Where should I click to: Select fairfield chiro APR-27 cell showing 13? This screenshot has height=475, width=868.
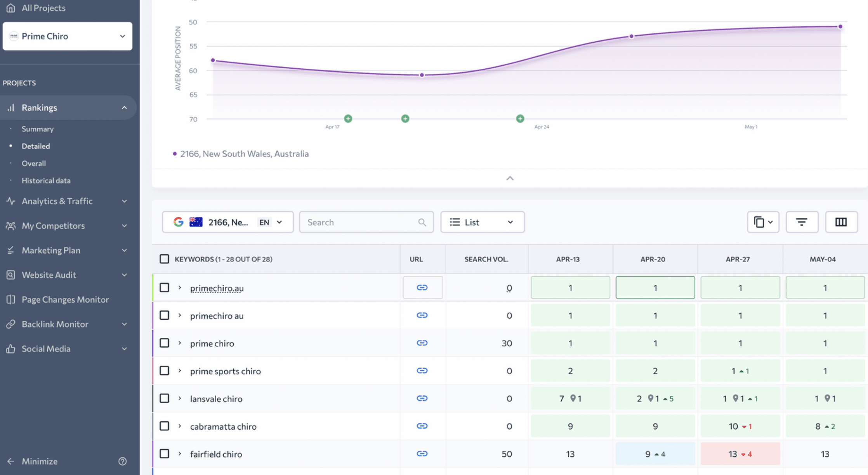740,454
